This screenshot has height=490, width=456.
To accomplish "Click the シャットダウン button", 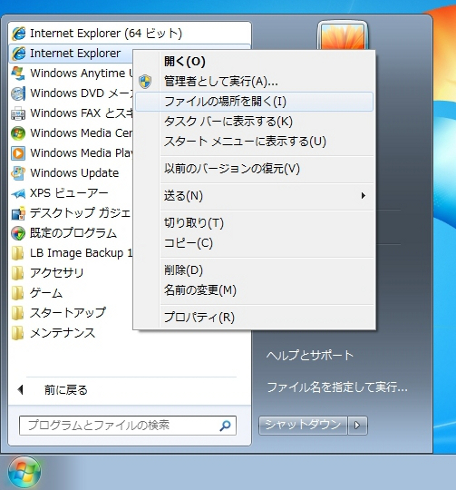I will pyautogui.click(x=303, y=425).
